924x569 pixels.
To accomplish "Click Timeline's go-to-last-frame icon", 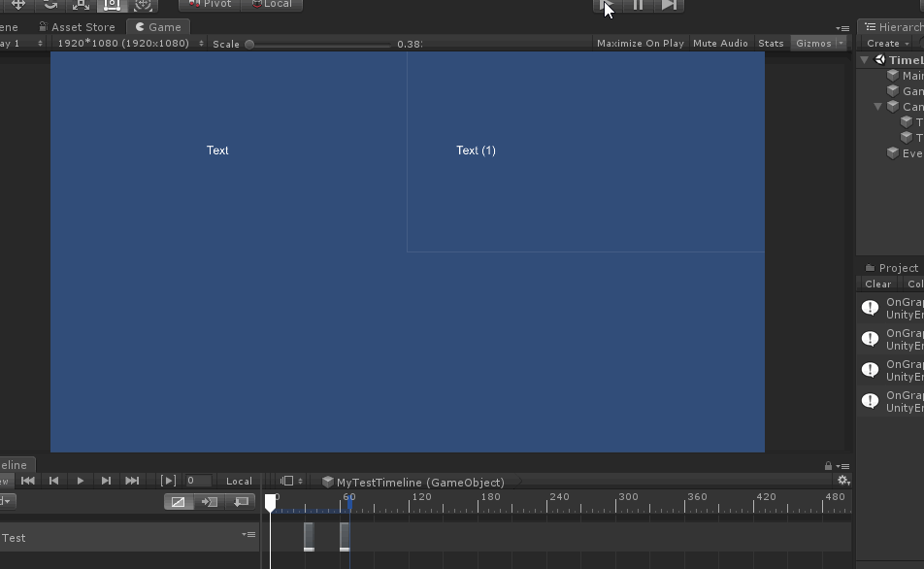I will point(130,480).
